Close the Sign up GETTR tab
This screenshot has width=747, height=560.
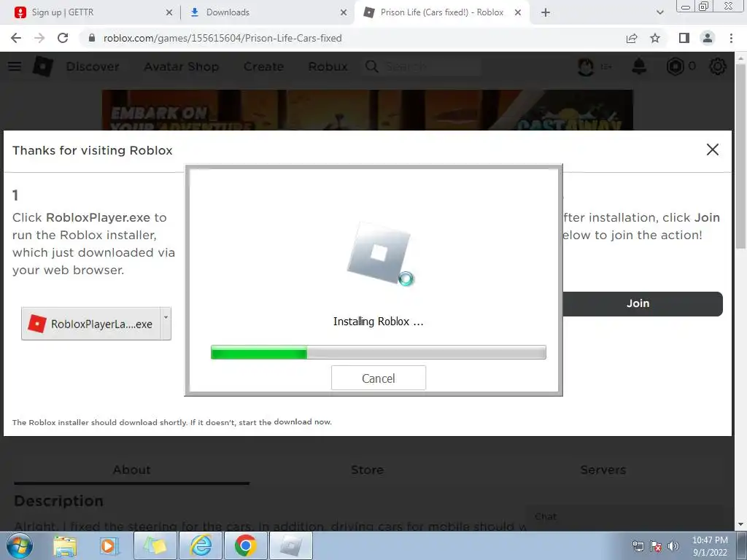(169, 12)
